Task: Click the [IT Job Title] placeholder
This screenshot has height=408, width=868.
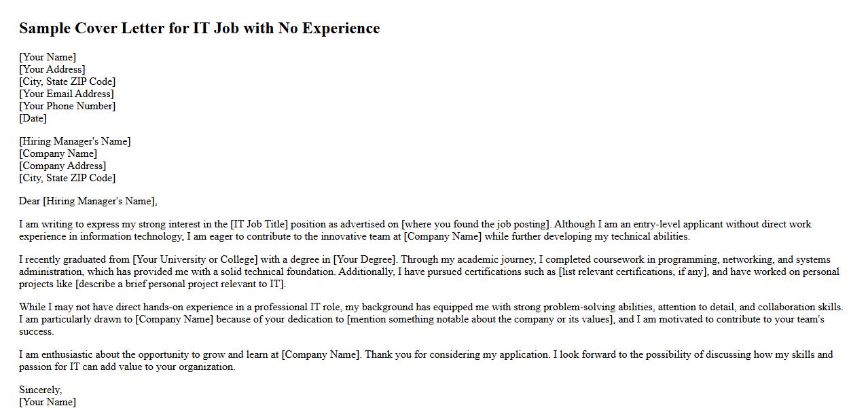Action: pos(259,224)
